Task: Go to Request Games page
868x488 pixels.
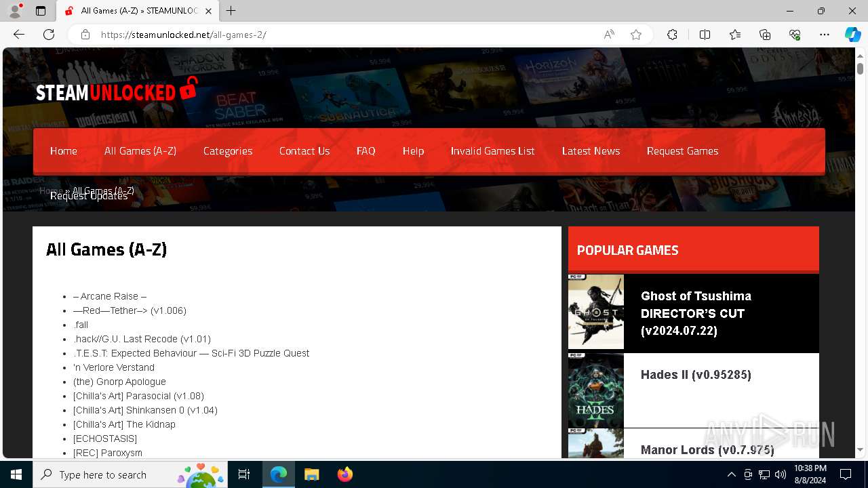Action: [x=683, y=151]
